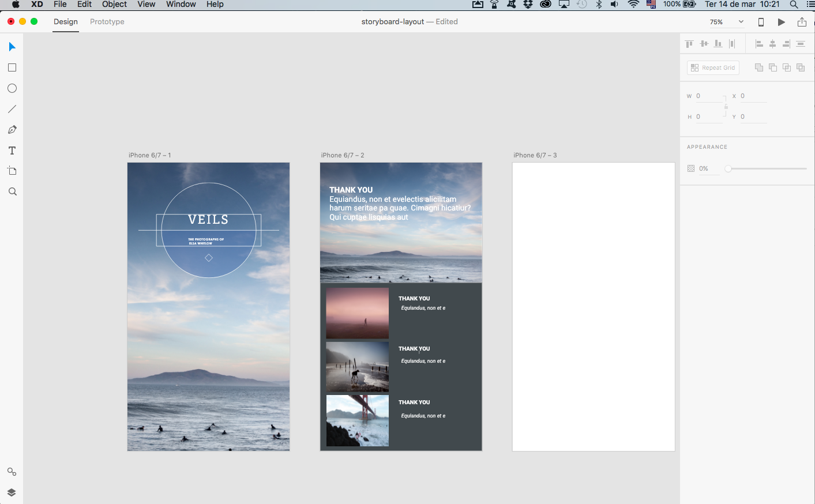815x504 pixels.
Task: Click the Align Center horizontally icon
Action: point(773,44)
